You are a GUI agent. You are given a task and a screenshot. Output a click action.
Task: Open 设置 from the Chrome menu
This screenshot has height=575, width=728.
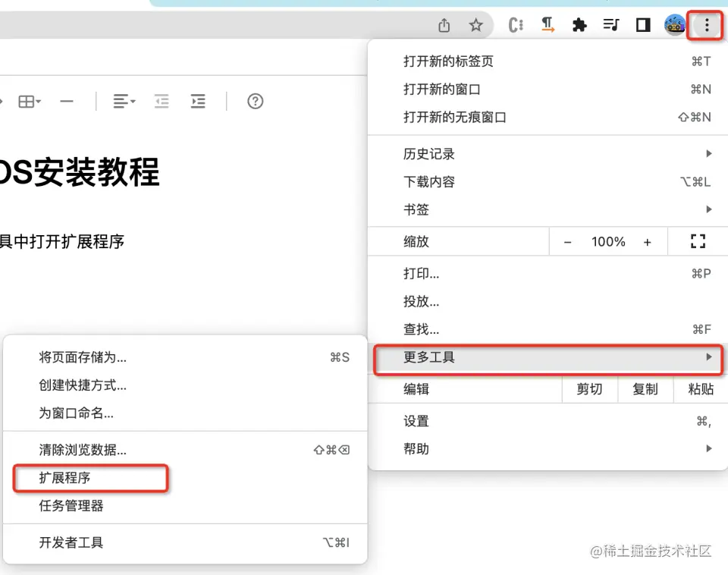(x=548, y=421)
